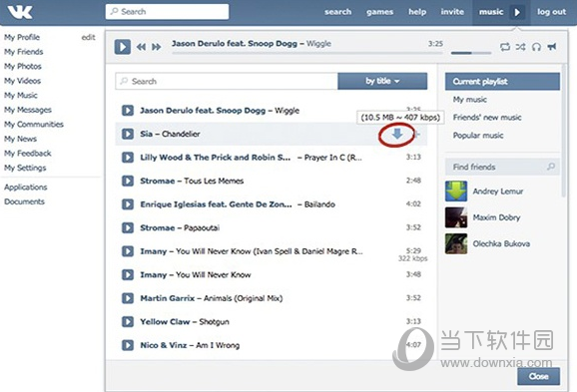This screenshot has width=577, height=392.
Task: Log out using the header link
Action: [551, 12]
